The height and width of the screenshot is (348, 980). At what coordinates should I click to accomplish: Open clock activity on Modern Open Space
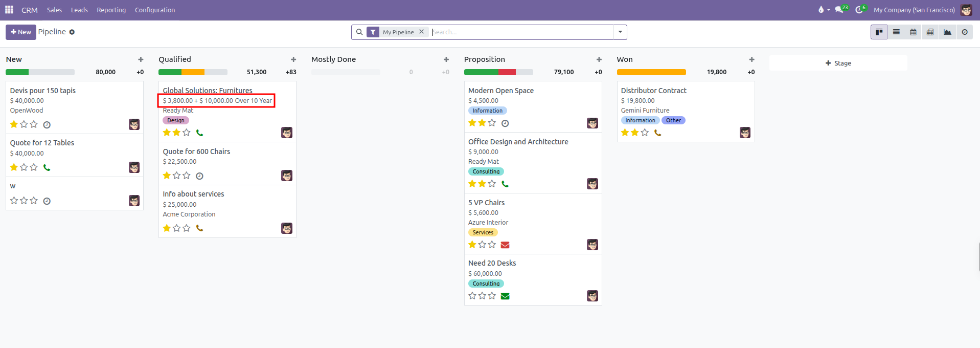click(505, 123)
